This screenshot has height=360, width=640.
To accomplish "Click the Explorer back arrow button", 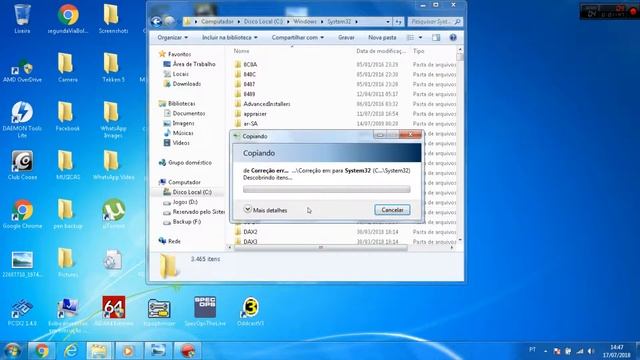I will (156, 21).
